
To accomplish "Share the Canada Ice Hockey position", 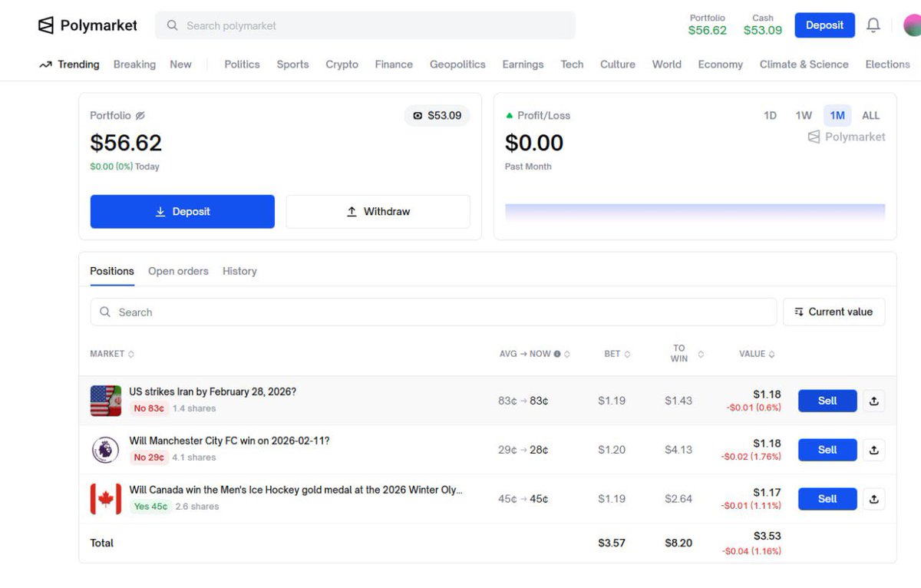I will (x=873, y=499).
